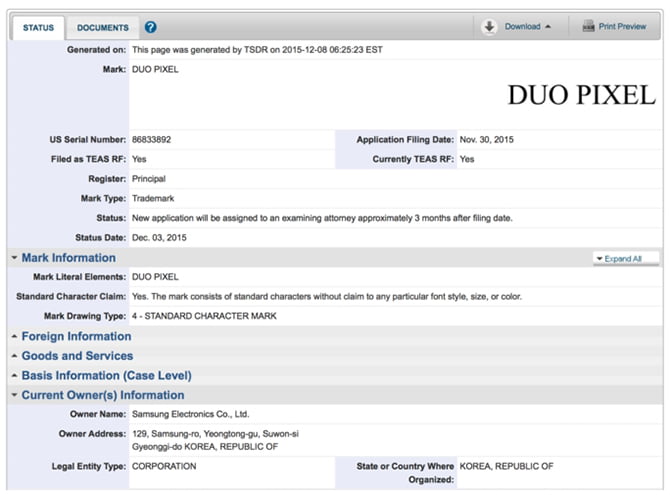Open the Download dropdown menu
Image resolution: width=670 pixels, height=495 pixels.
(x=528, y=27)
